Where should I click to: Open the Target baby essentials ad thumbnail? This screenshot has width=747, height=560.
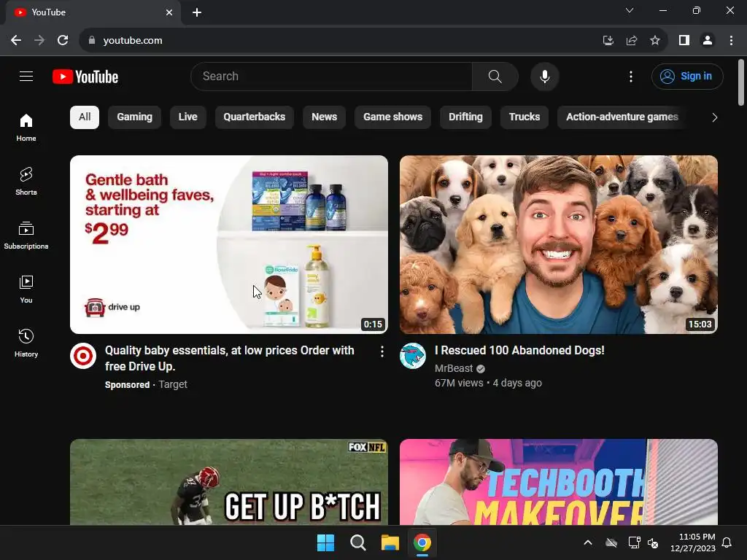click(x=228, y=244)
